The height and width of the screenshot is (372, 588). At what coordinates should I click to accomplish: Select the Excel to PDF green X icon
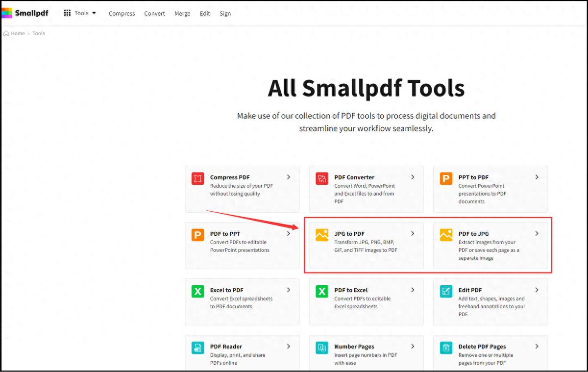[x=197, y=291]
